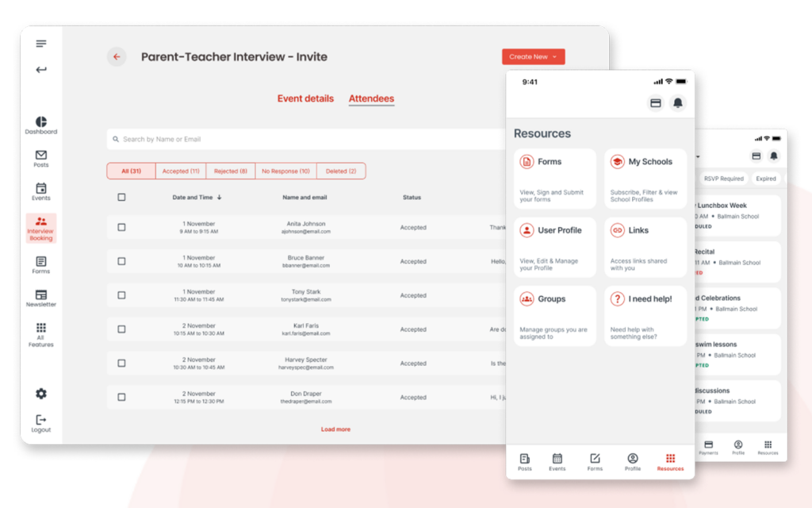Image resolution: width=812 pixels, height=508 pixels.
Task: Sort by Date and Time arrow
Action: pyautogui.click(x=220, y=198)
